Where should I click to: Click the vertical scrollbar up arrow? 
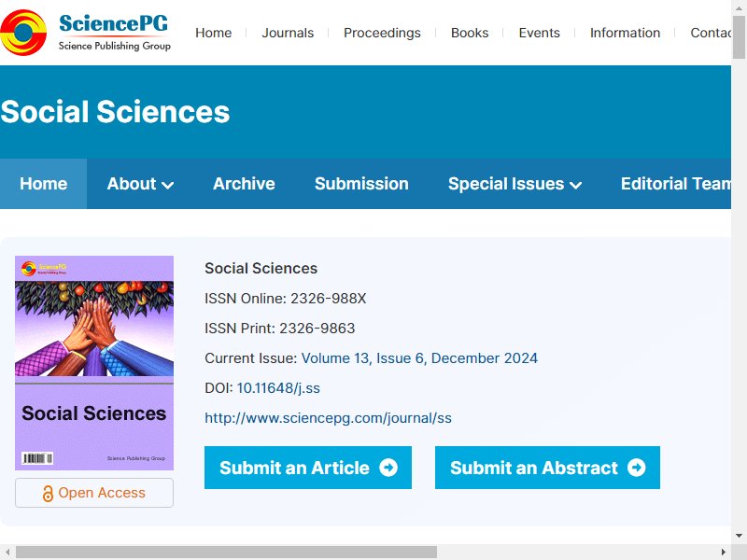point(739,7)
